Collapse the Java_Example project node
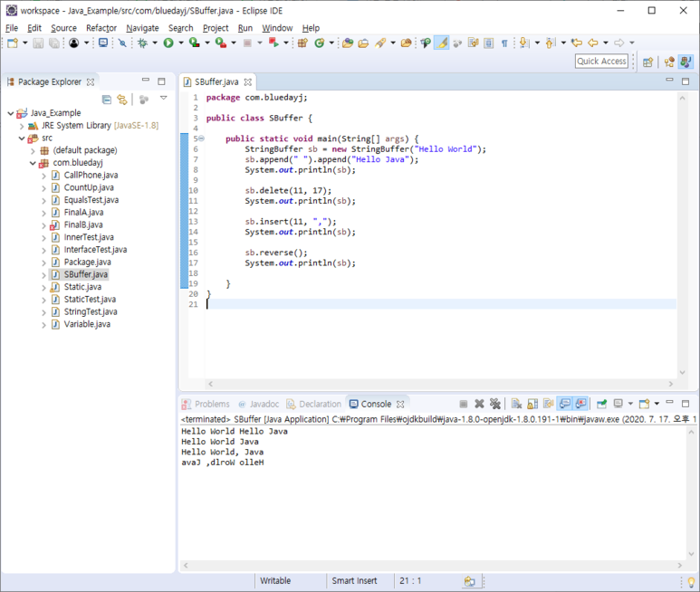Image resolution: width=700 pixels, height=592 pixels. [x=11, y=113]
